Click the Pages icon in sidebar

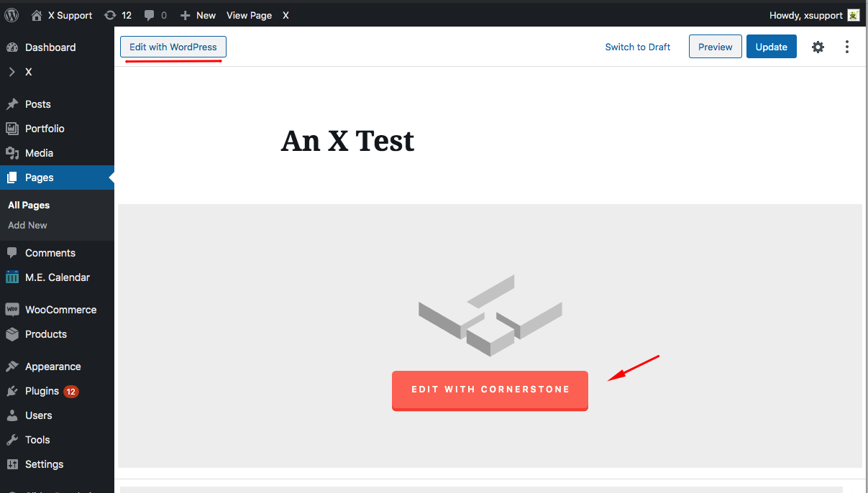pyautogui.click(x=12, y=178)
